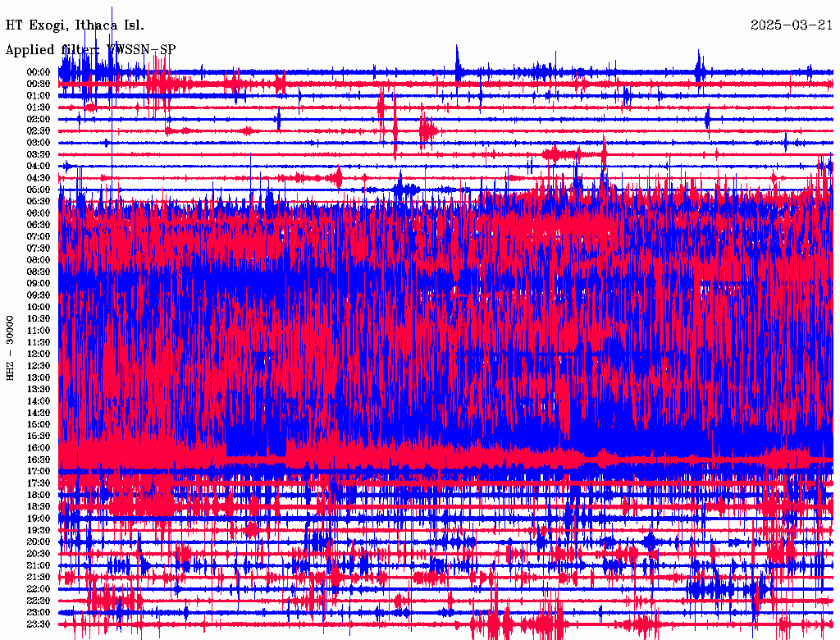Select the 20:30 time label
Screen dimensions: 840x640
[x=39, y=554]
